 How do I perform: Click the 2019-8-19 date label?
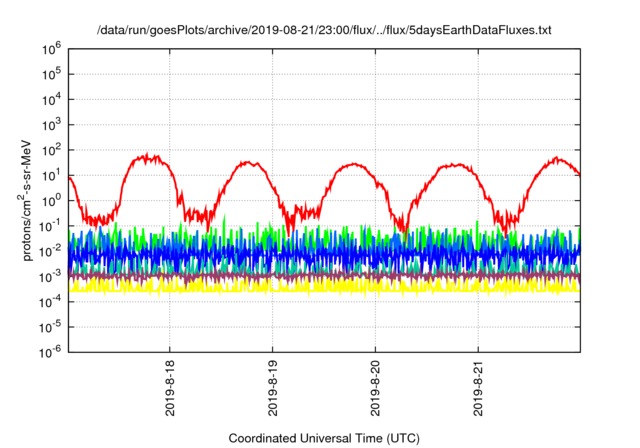(273, 388)
